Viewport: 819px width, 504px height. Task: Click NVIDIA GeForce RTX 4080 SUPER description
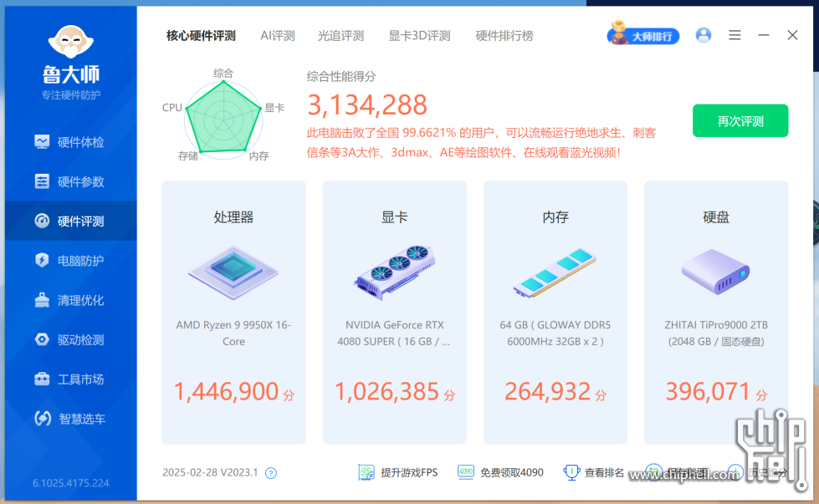coord(394,333)
